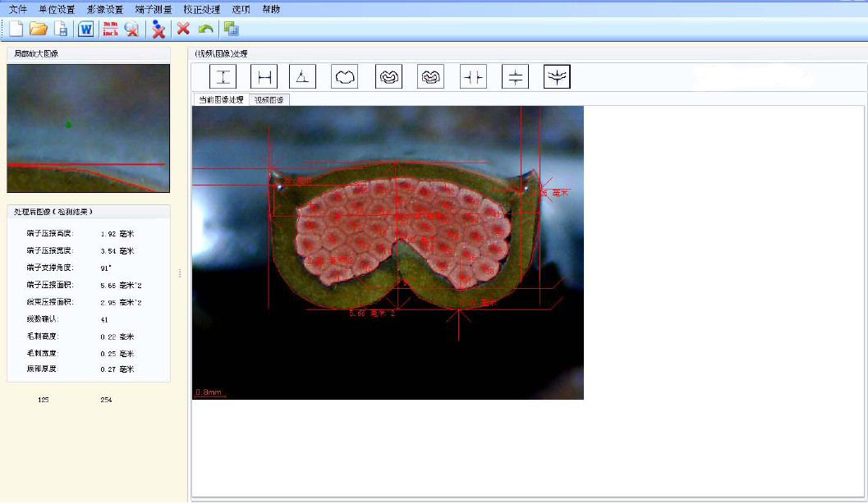Click the vertical panel splitter handle
This screenshot has height=504, width=868.
180,273
